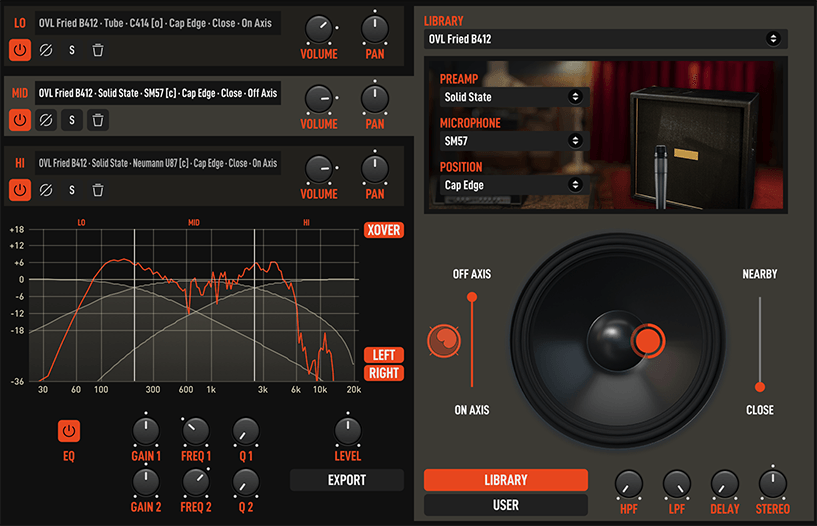Click the HPF knob
Viewport: 817px width, 526px height.
pos(628,485)
